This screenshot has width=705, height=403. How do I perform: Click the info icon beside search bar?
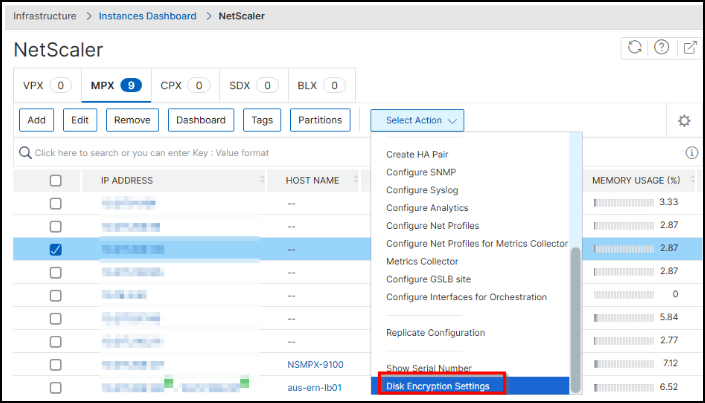click(x=691, y=153)
